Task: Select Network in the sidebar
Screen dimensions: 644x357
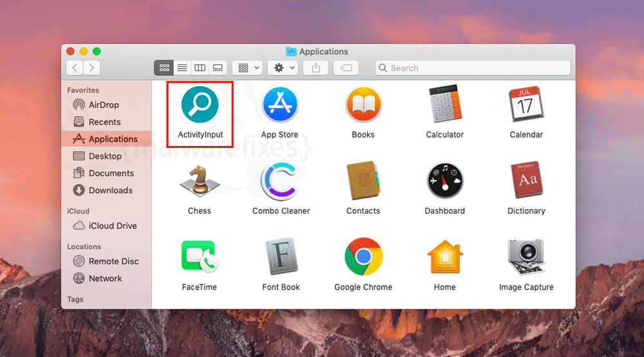Action: pos(106,279)
